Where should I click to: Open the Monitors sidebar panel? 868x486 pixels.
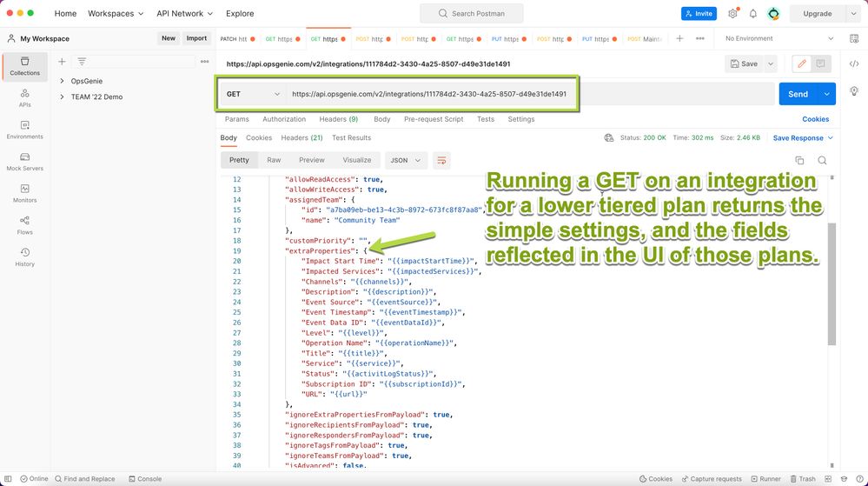click(25, 193)
